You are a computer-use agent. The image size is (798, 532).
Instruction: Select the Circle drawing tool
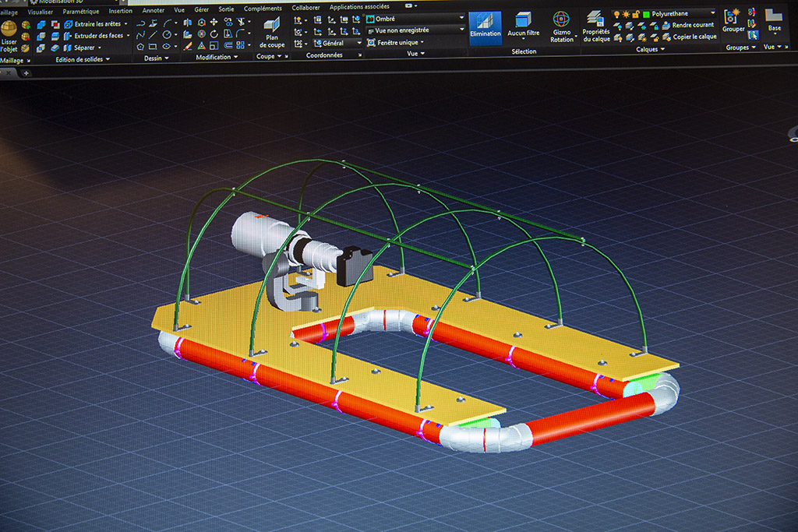pyautogui.click(x=167, y=35)
